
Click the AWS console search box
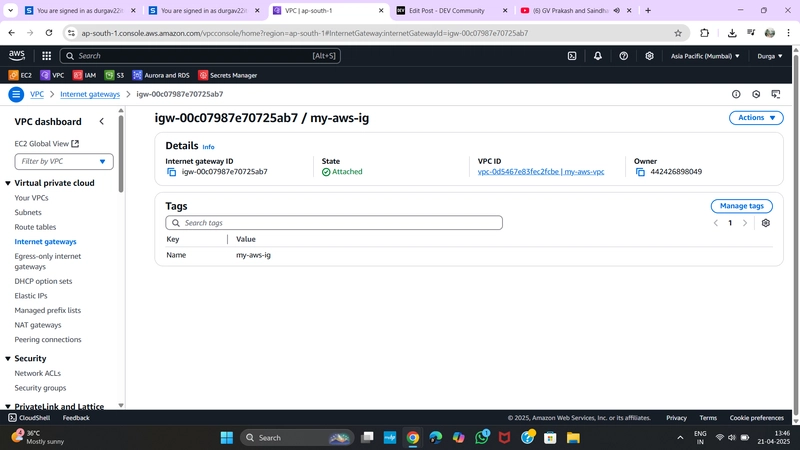[200, 56]
